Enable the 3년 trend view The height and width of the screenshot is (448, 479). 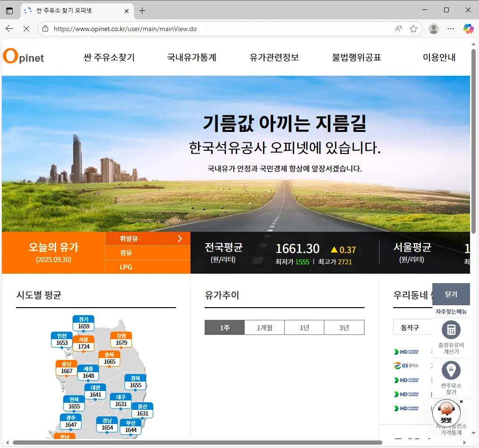tap(344, 327)
